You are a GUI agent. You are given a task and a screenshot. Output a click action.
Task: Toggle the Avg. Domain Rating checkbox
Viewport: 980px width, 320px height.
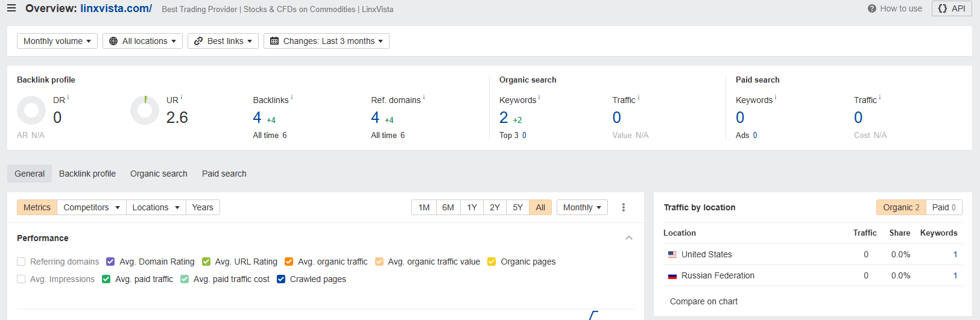pyautogui.click(x=110, y=262)
